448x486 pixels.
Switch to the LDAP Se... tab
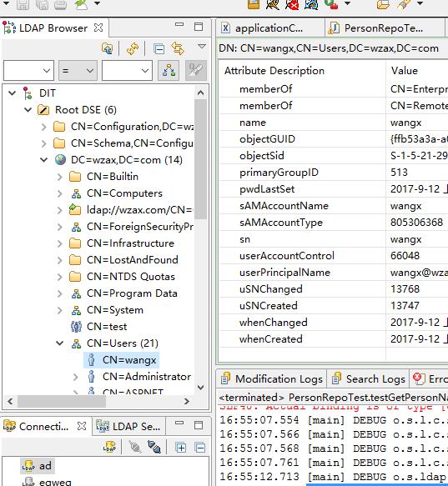tap(129, 427)
